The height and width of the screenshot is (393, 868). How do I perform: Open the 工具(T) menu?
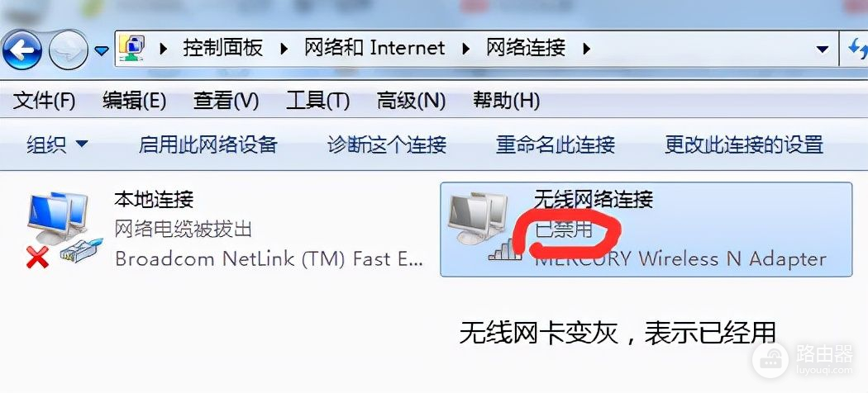[x=317, y=101]
